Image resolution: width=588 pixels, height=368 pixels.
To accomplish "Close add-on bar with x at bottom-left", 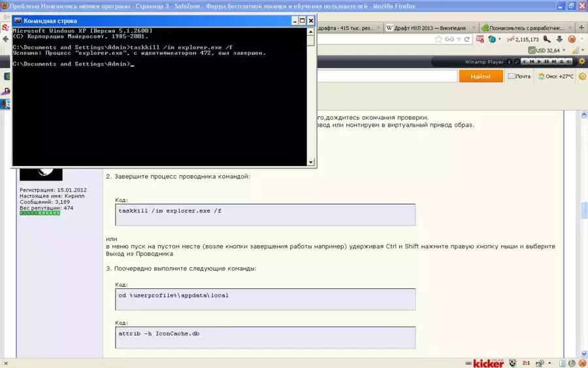I will click(6, 363).
